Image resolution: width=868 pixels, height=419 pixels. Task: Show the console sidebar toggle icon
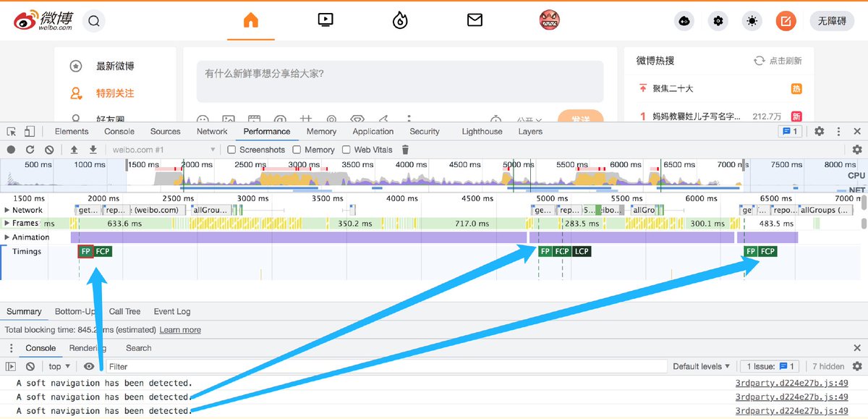pyautogui.click(x=11, y=367)
